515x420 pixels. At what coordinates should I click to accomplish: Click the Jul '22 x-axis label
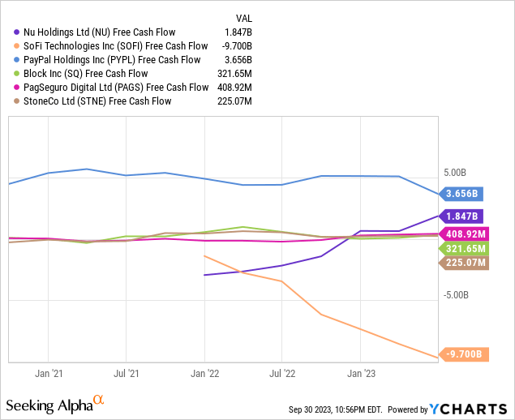pos(281,374)
